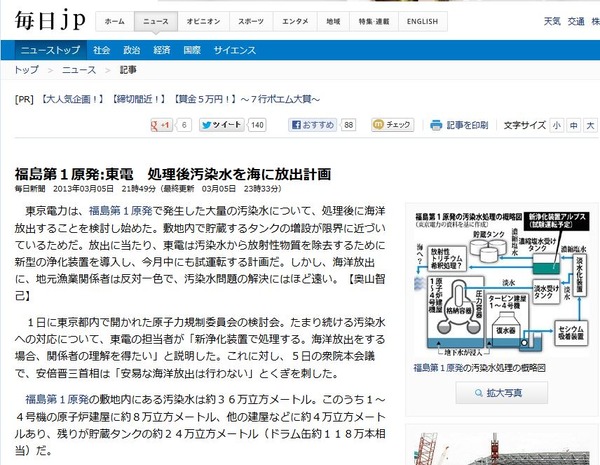
Task: Open the スポーツ main tab
Action: coord(251,21)
